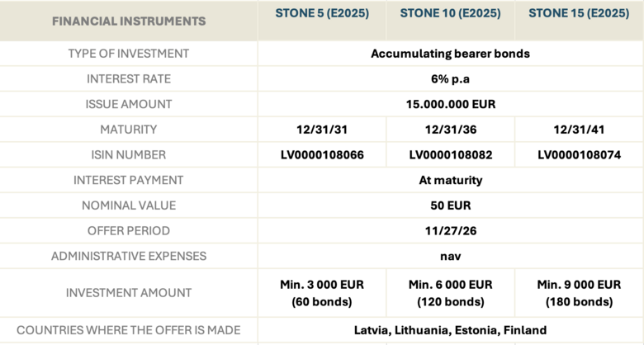Click the At maturity interest payment cell
Screen dimensions: 644x345
[x=450, y=180]
